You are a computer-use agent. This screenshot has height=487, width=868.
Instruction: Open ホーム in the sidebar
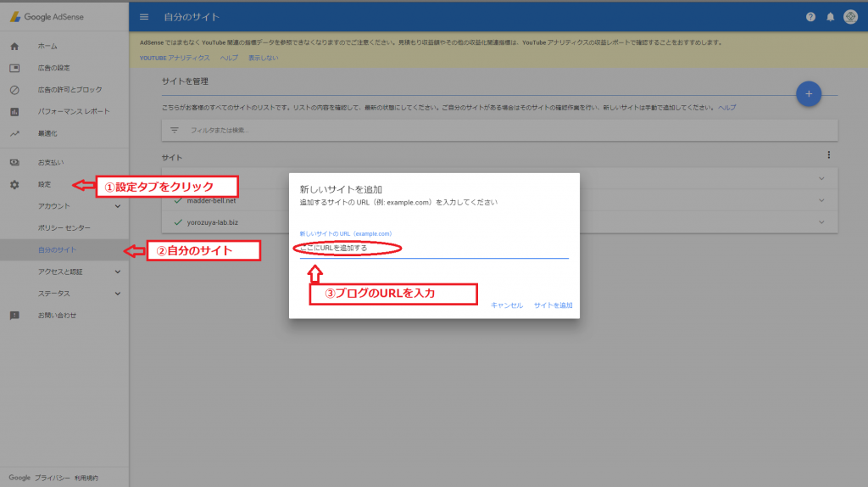47,46
